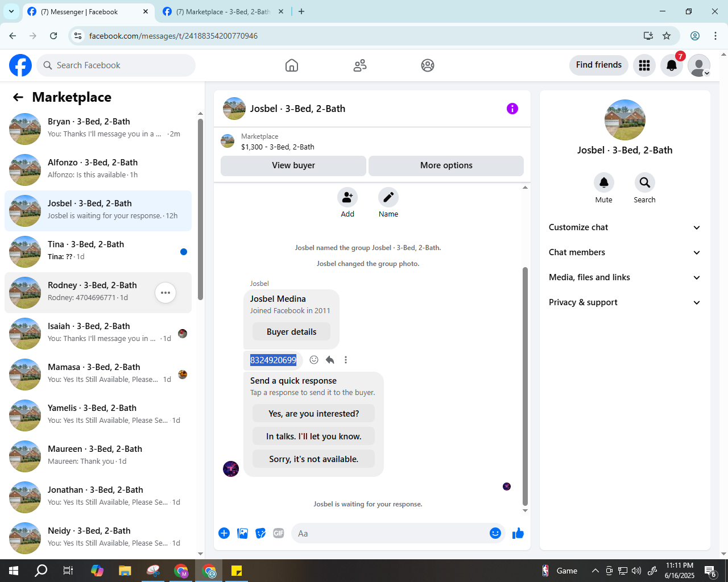Click the Search Facebook field

coord(116,65)
